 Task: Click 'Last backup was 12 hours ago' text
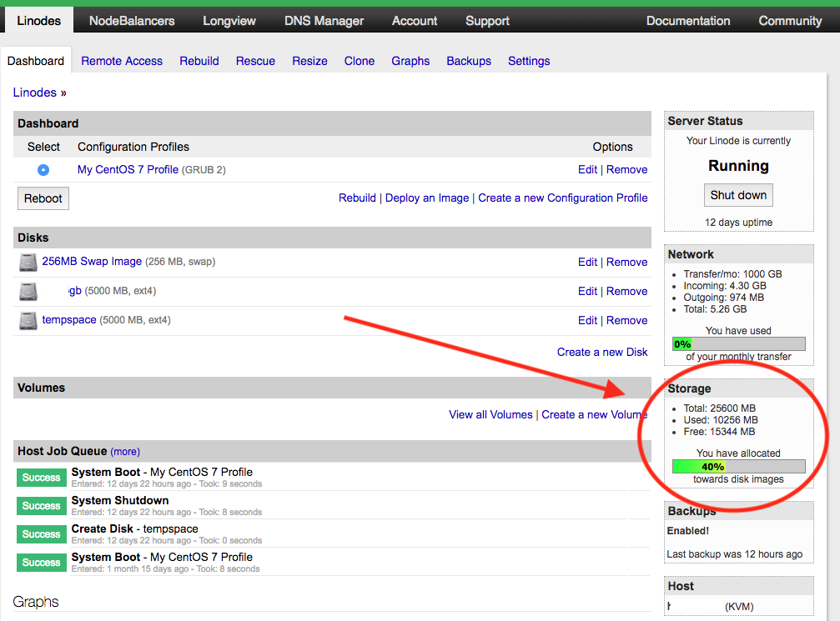pyautogui.click(x=734, y=554)
